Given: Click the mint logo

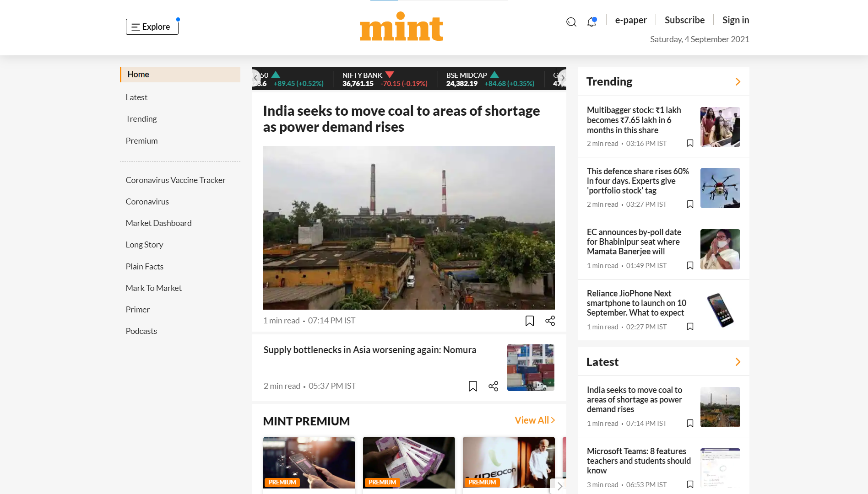Looking at the screenshot, I should pyautogui.click(x=401, y=27).
